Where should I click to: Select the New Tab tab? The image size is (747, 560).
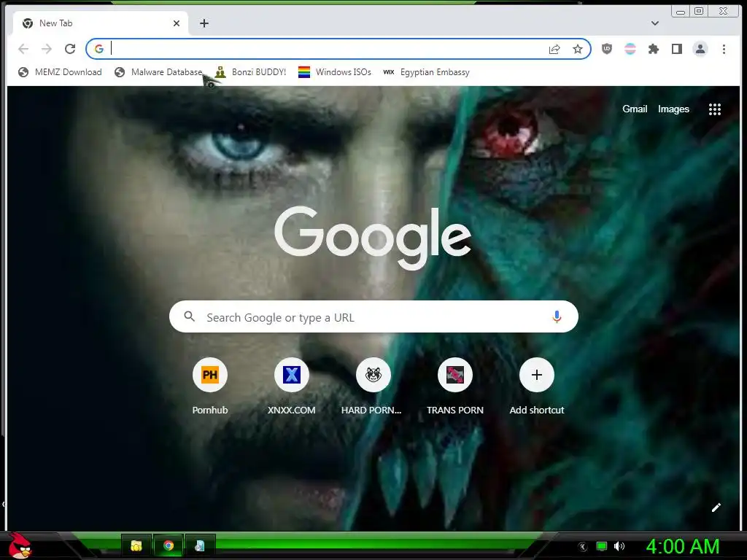click(x=100, y=23)
